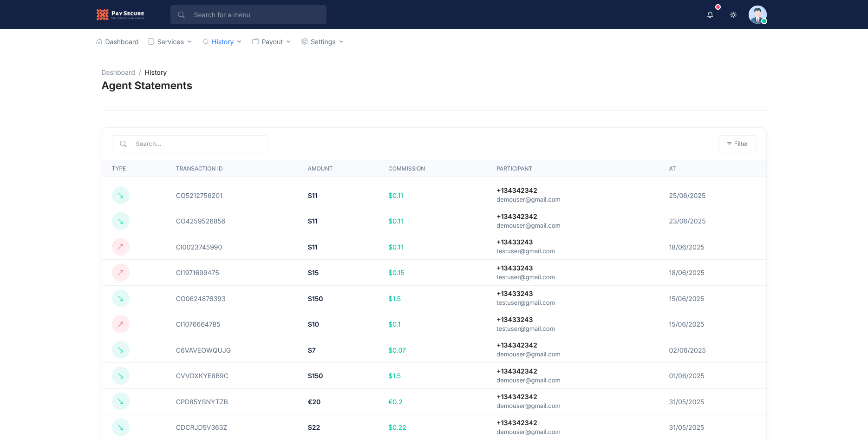Open notifications via the bell icon
The height and width of the screenshot is (440, 868).
pyautogui.click(x=710, y=14)
